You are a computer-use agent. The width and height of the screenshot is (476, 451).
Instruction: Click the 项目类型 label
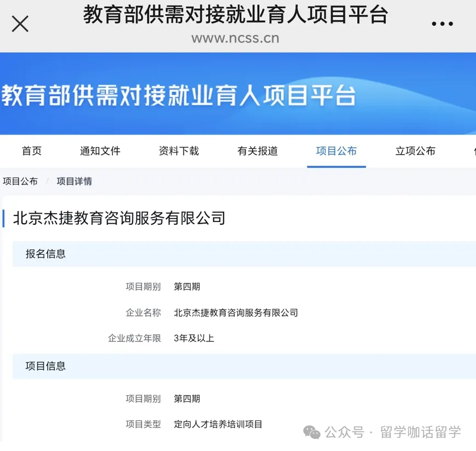coord(143,424)
